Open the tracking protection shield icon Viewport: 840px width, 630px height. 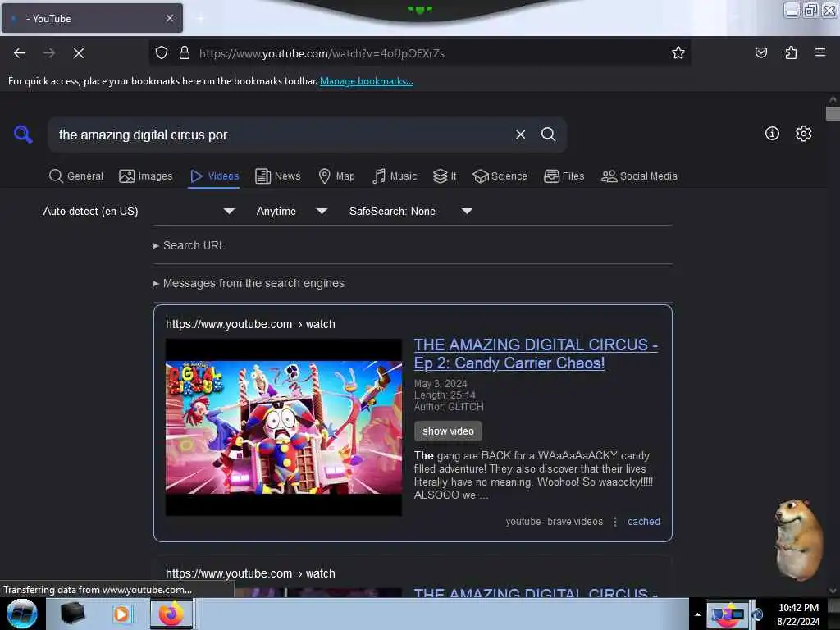[162, 53]
